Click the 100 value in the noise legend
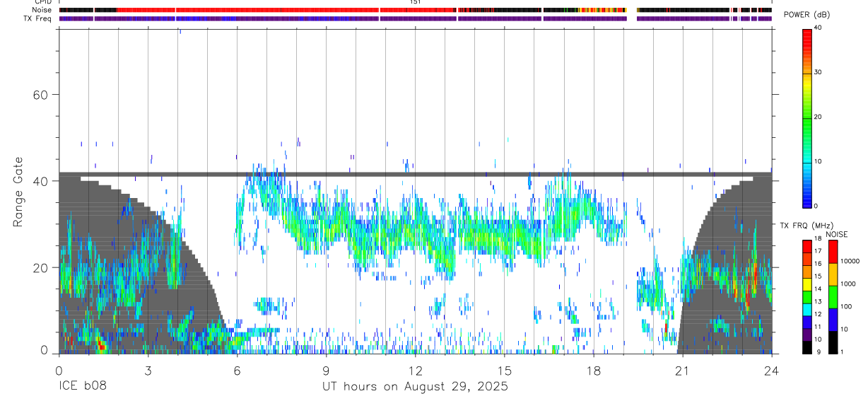 point(845,306)
